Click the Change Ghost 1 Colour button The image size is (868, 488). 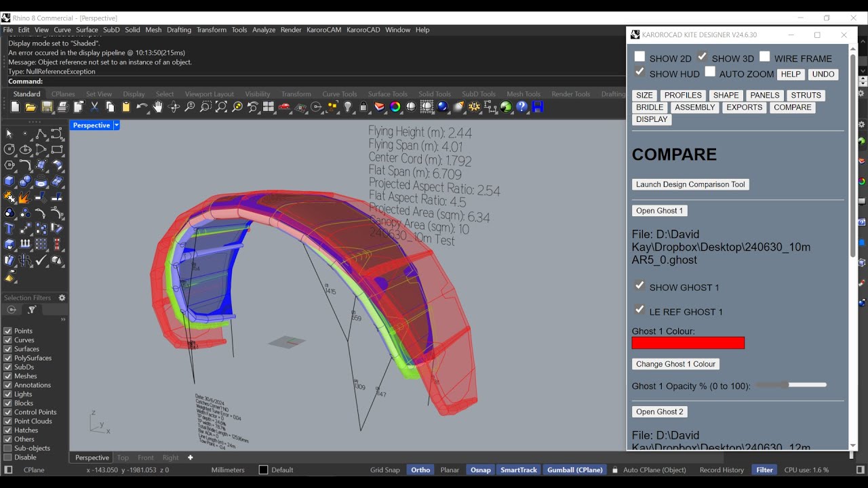coord(675,364)
